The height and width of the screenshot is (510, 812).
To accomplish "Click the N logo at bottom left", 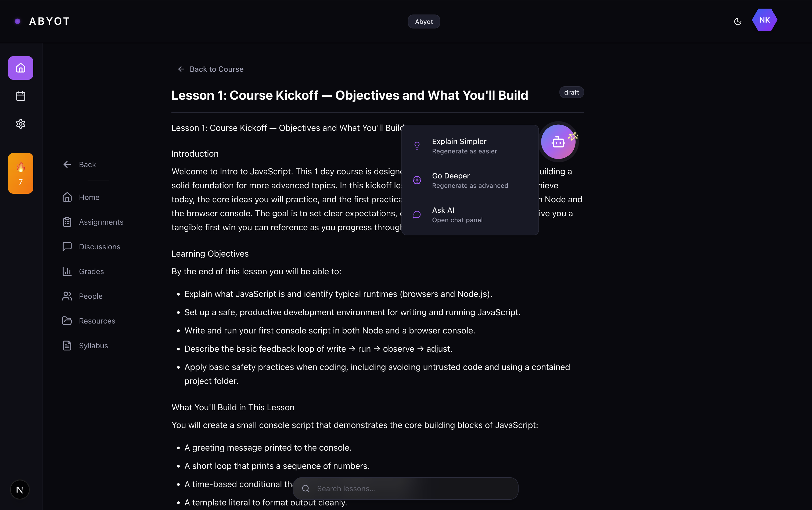I will [20, 489].
